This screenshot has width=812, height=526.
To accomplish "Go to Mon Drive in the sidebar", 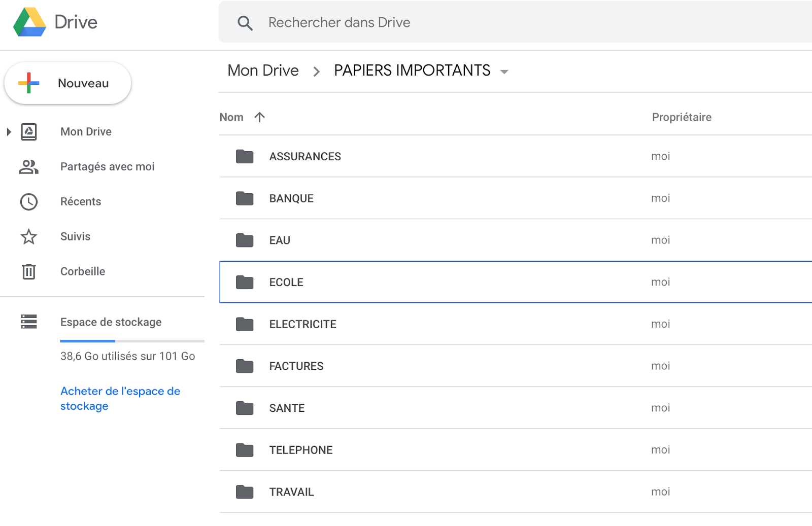I will click(x=86, y=132).
